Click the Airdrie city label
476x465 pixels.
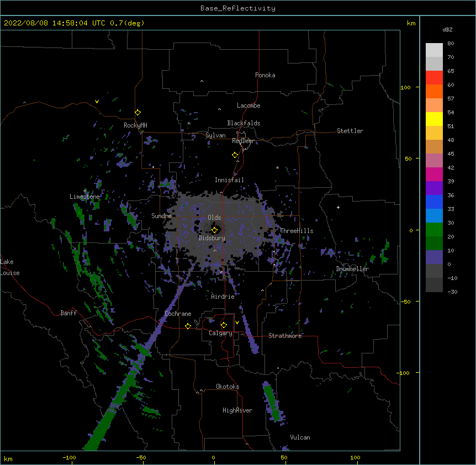[223, 297]
